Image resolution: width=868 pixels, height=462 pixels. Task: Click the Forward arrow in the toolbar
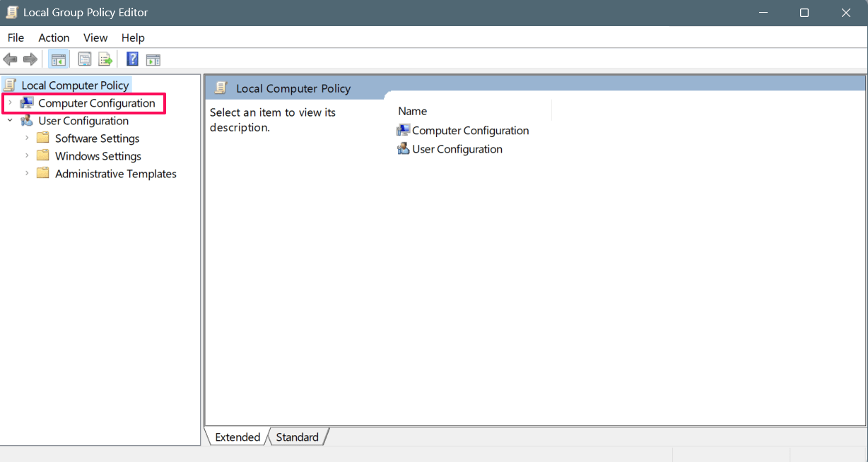(30, 59)
